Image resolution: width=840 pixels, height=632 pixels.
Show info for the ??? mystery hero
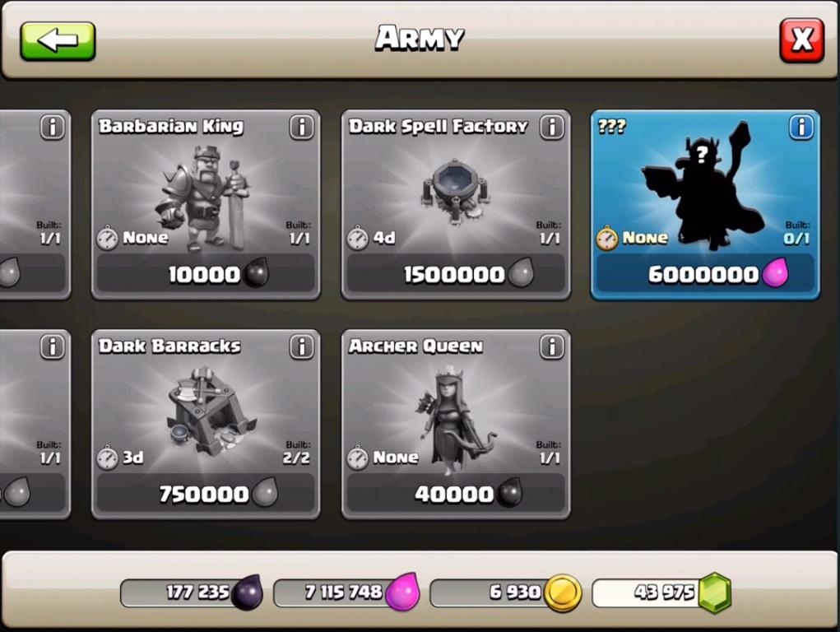[801, 128]
